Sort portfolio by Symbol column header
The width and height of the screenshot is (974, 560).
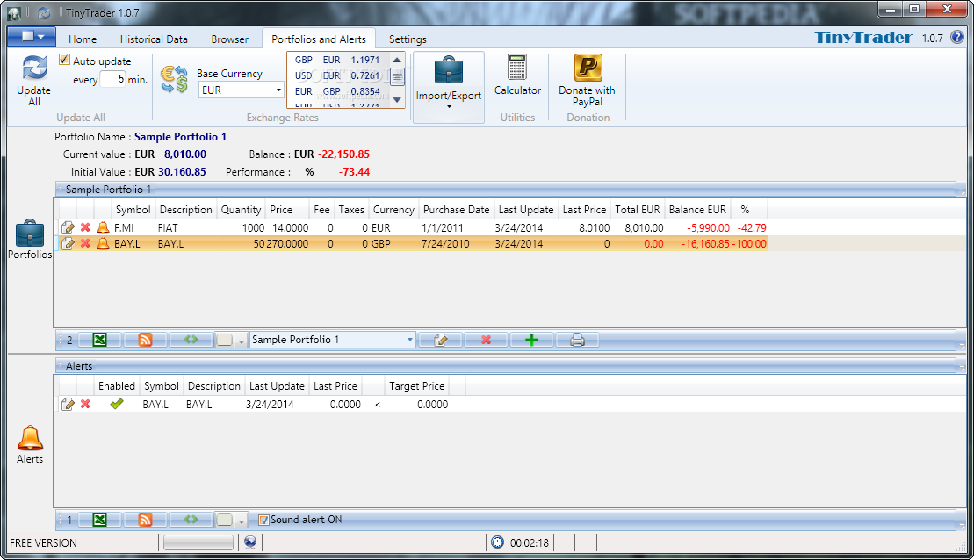pyautogui.click(x=133, y=210)
